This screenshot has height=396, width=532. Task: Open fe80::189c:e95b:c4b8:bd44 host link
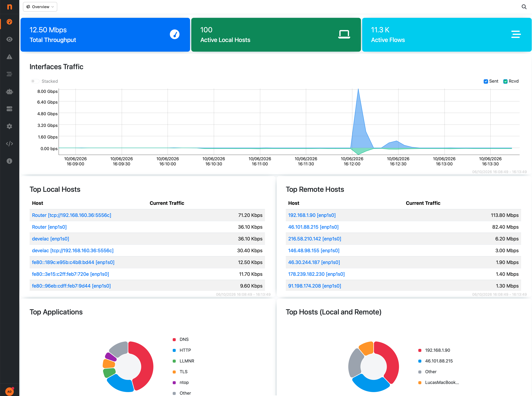(x=73, y=262)
